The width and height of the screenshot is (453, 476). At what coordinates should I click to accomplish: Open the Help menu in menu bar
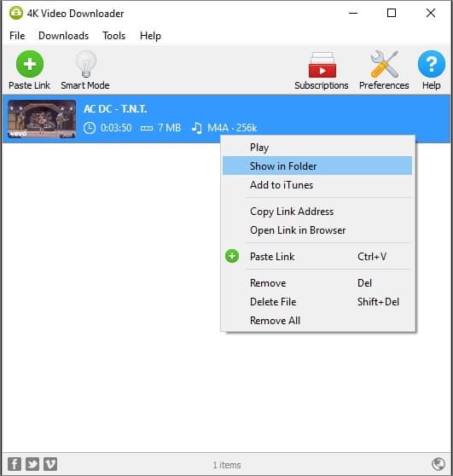click(150, 36)
